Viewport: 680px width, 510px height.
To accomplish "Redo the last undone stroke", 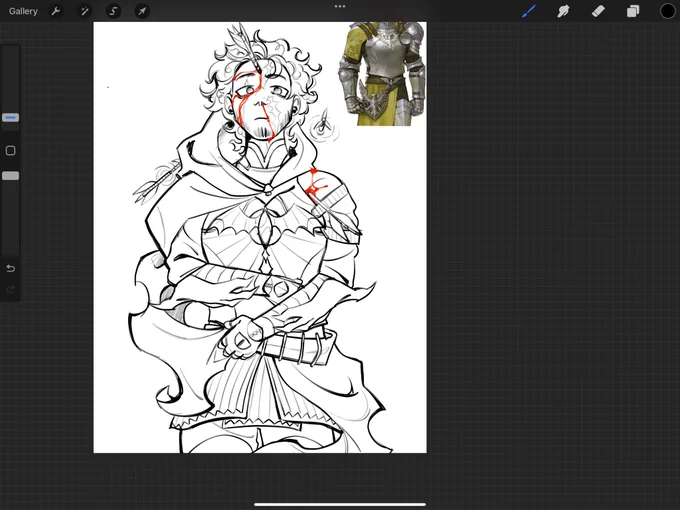I will pos(10,289).
